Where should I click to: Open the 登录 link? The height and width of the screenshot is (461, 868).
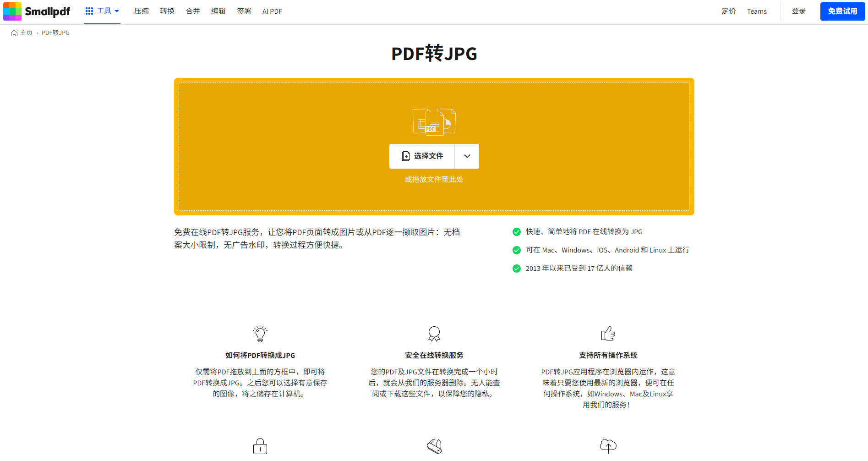pos(798,11)
